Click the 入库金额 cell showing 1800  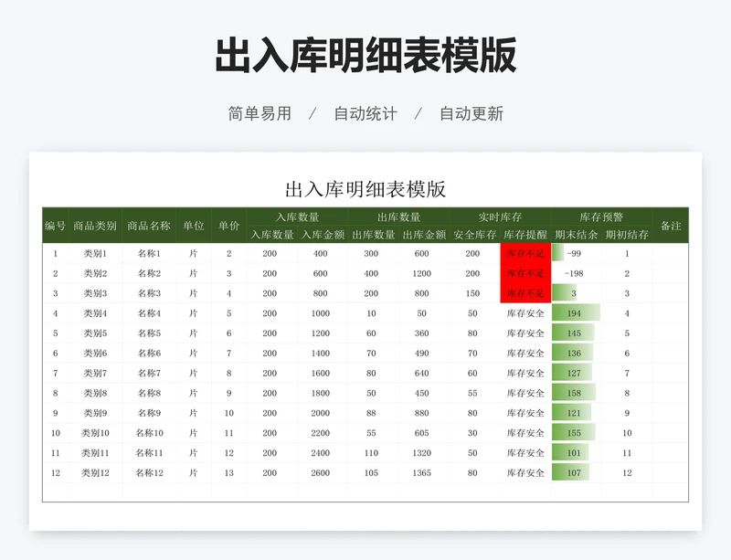(321, 393)
